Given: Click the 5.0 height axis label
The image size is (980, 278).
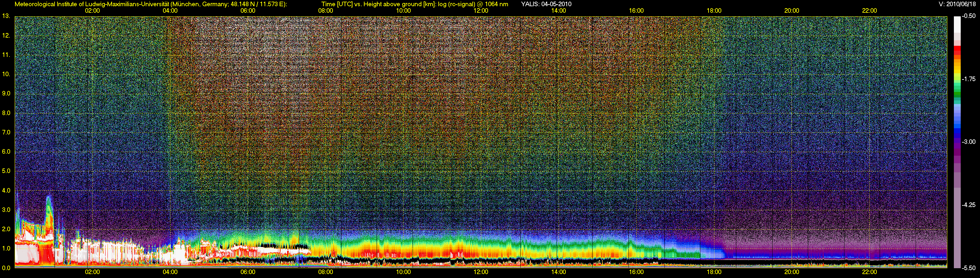Looking at the screenshot, I should pos(6,171).
